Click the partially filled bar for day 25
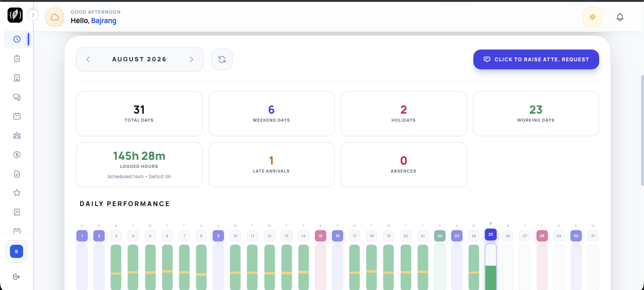Screen dimensions: 644x290 491,267
